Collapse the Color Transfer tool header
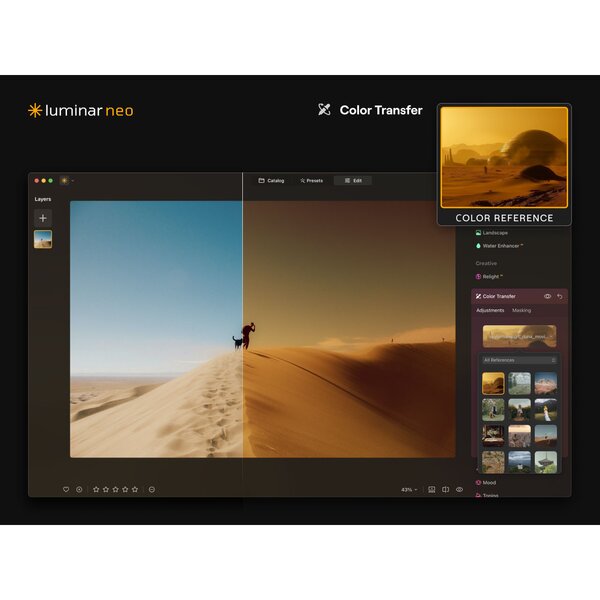This screenshot has height=600, width=600. click(x=520, y=296)
